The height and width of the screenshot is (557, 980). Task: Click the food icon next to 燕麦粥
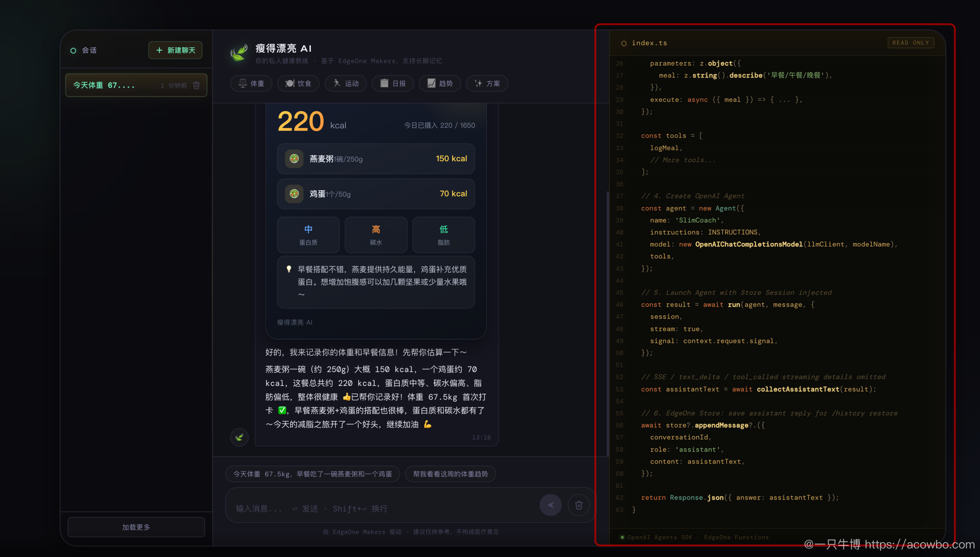click(294, 158)
